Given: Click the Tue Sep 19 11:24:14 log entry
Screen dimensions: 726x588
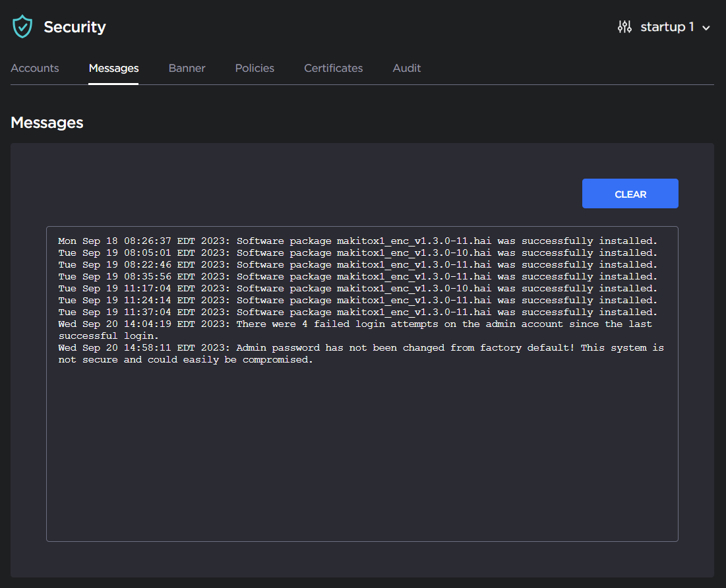Looking at the screenshot, I should (x=357, y=301).
